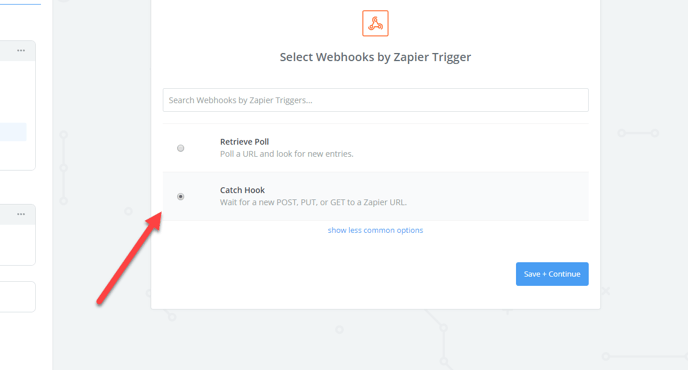Open the blue underlined tab at top left
This screenshot has height=370, width=688.
(x=20, y=2)
